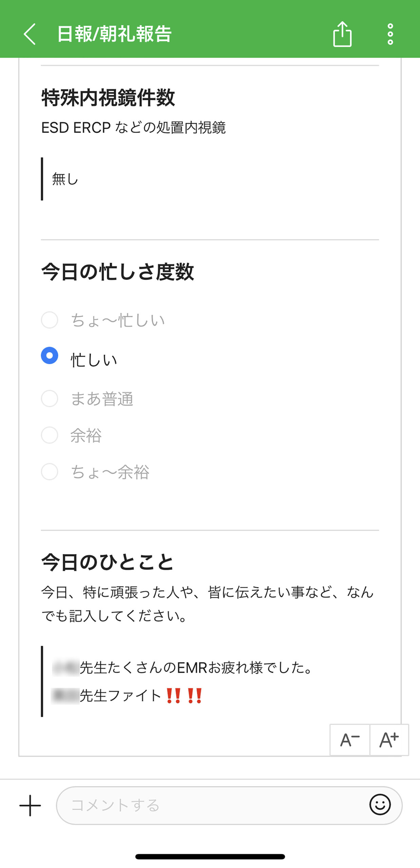Tap the 特殊内視鏡件数 section heading
This screenshot has height=868, width=420.
pos(108,98)
